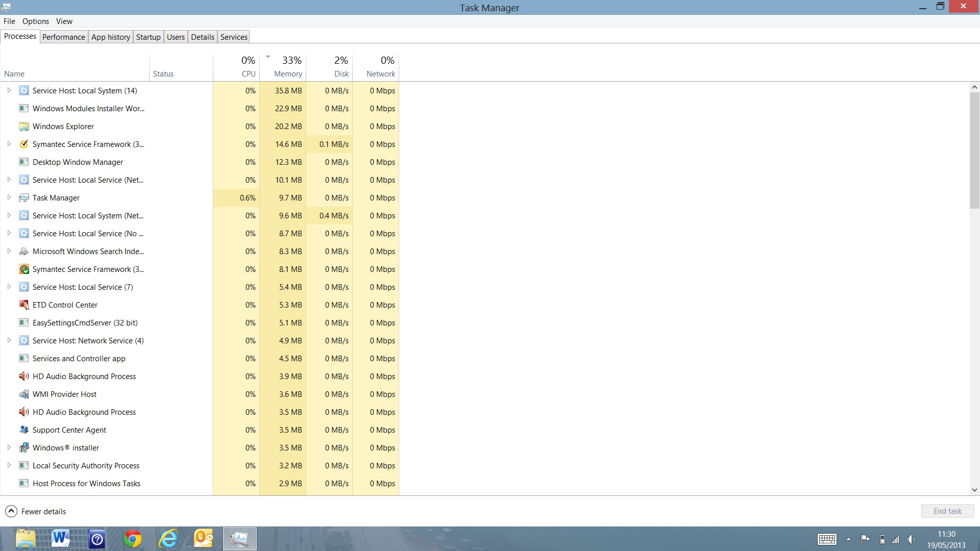Expand Service Host: Local Service (7)
The width and height of the screenshot is (980, 551).
tap(9, 287)
